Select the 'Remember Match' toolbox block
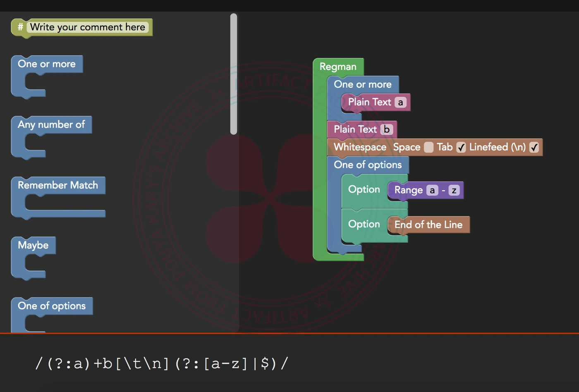 [x=57, y=185]
